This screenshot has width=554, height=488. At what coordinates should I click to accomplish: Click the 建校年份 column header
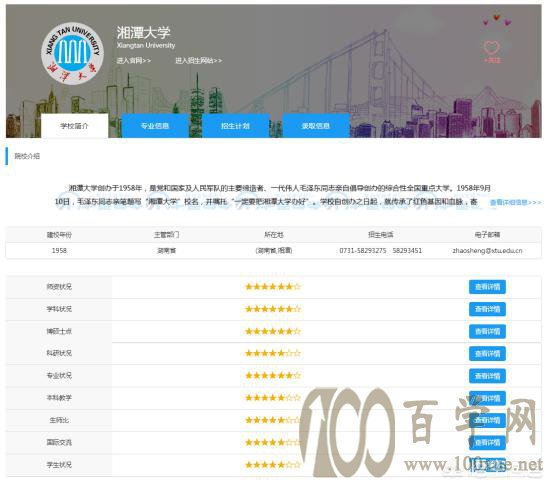(x=59, y=235)
